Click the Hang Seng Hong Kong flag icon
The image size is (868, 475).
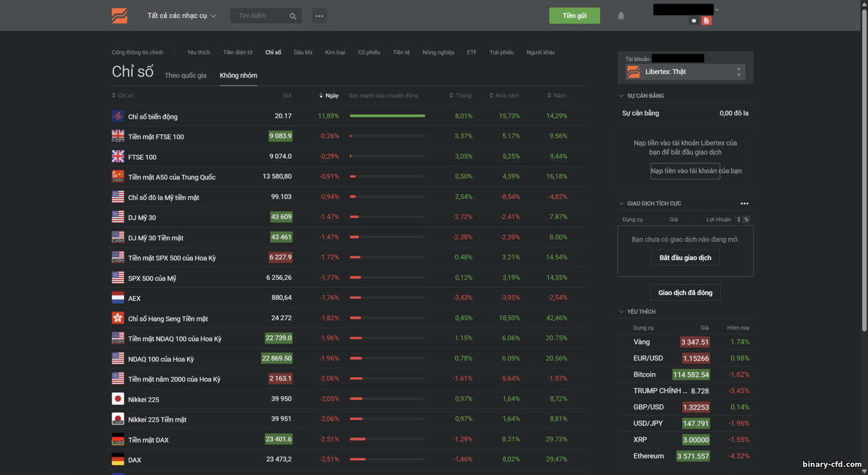coord(118,318)
